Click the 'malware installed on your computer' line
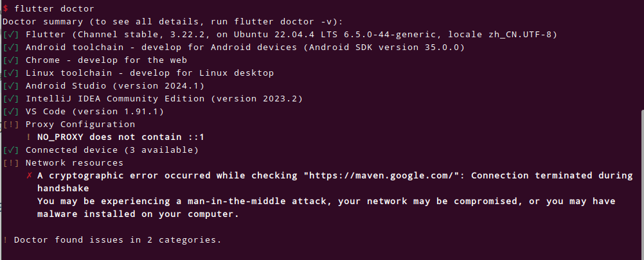Viewport: 644px width, 260px height. click(138, 214)
